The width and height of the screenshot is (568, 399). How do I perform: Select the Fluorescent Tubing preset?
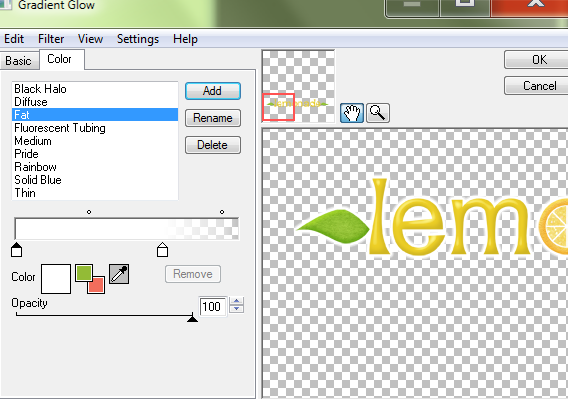point(95,128)
